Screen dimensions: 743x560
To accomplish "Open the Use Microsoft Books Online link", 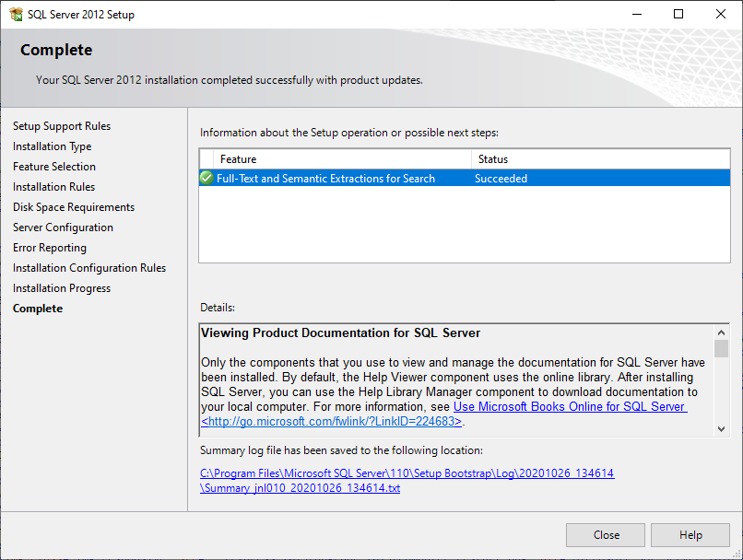I will click(569, 407).
